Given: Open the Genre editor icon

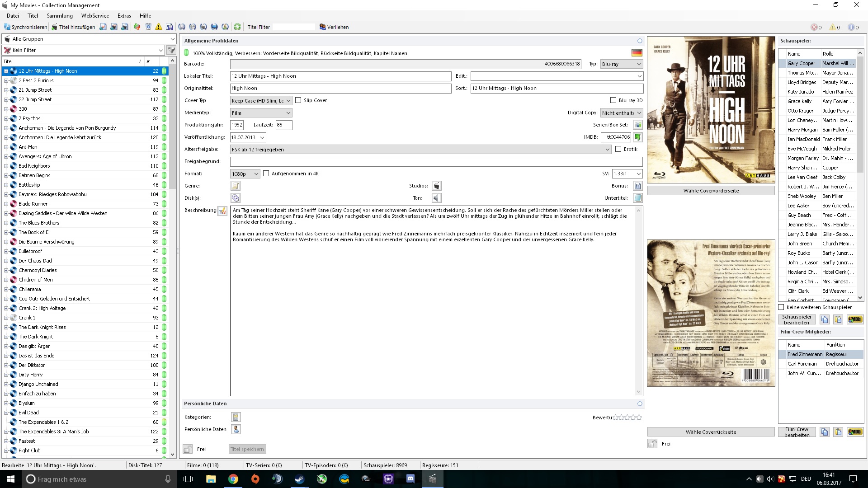Looking at the screenshot, I should 235,186.
